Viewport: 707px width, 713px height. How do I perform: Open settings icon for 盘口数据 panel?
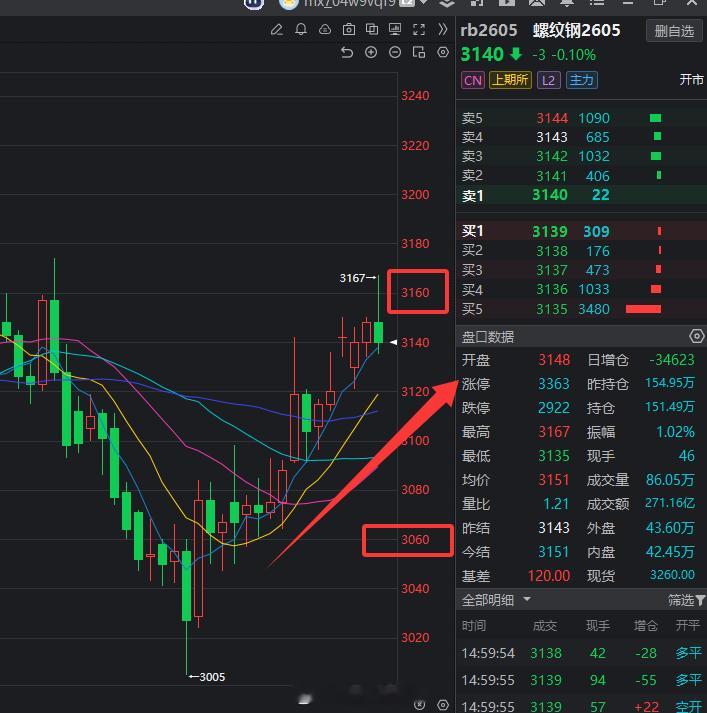(x=697, y=336)
